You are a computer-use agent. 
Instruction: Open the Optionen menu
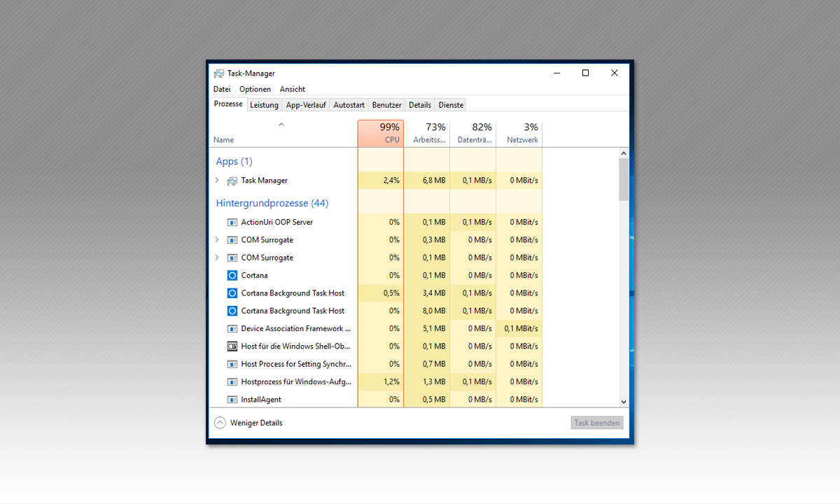pyautogui.click(x=255, y=89)
